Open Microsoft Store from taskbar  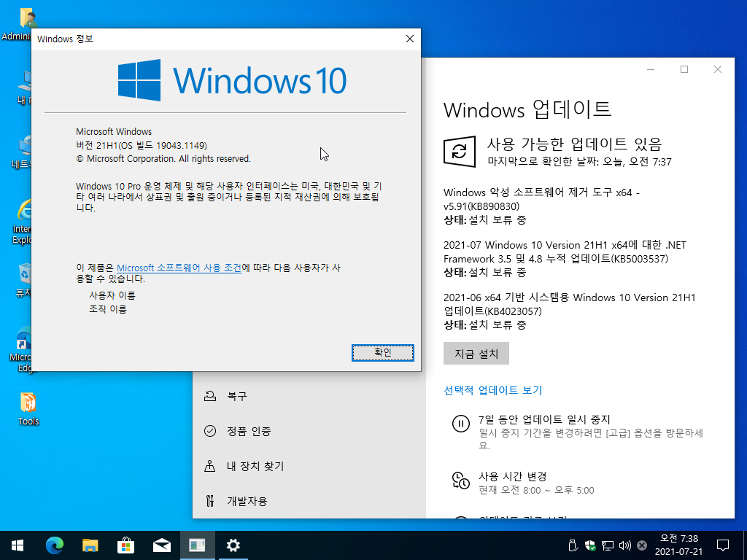125,545
